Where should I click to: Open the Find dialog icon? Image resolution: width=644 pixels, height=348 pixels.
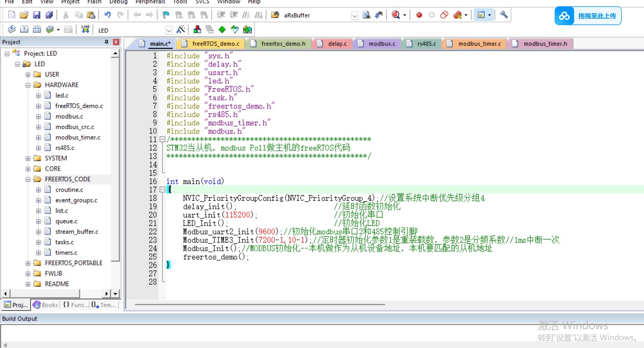(x=366, y=15)
